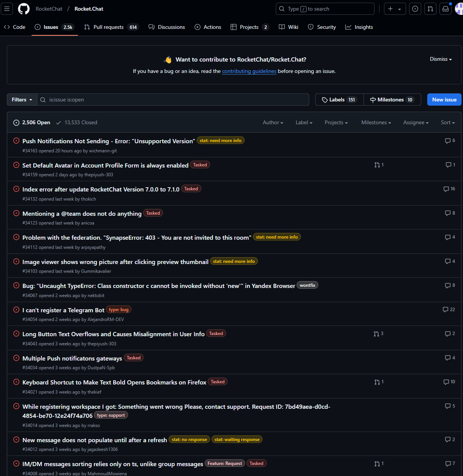Open the hamburger navigation menu
This screenshot has width=463, height=476.
click(x=7, y=9)
